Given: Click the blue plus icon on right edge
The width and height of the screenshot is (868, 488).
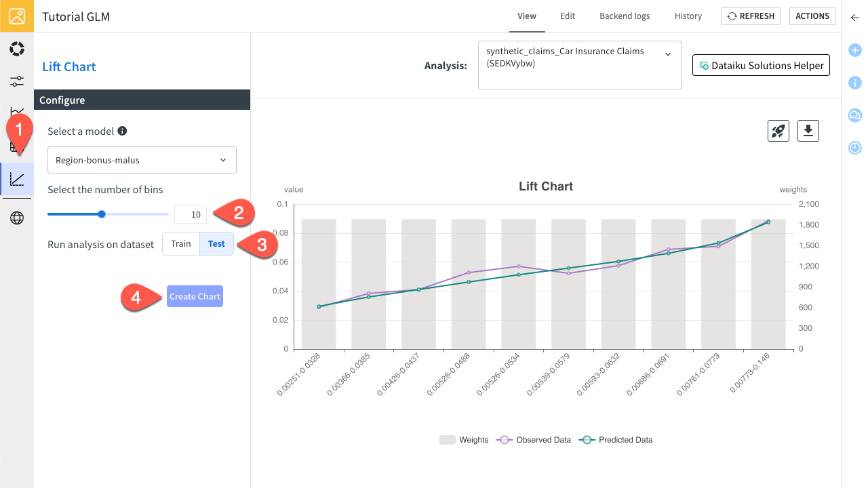Looking at the screenshot, I should coord(854,50).
